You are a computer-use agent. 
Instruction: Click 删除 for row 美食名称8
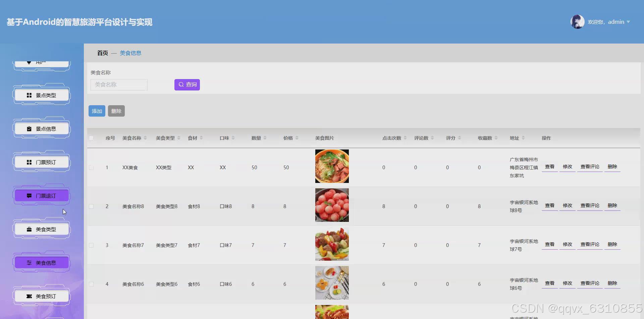(612, 206)
